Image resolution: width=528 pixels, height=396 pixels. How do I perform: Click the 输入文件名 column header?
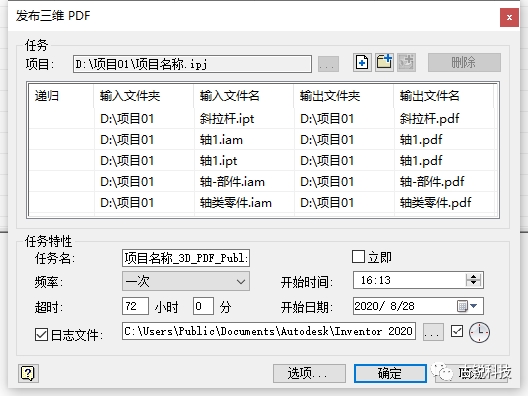tap(244, 96)
